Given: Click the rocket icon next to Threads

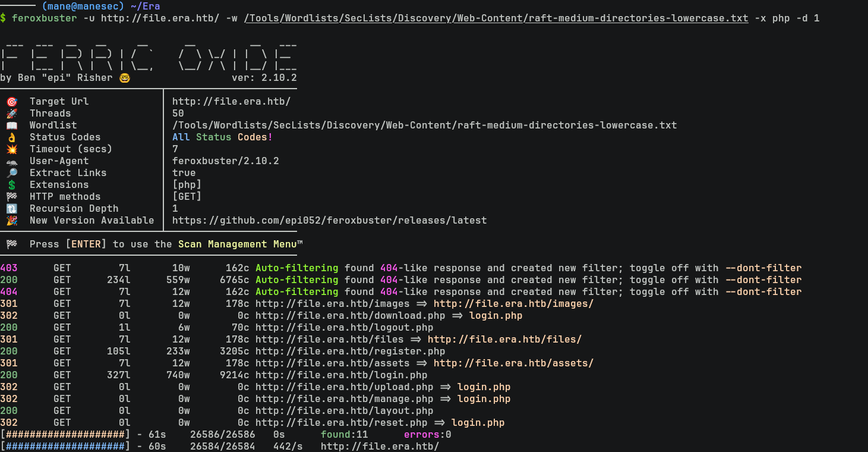Looking at the screenshot, I should [11, 114].
